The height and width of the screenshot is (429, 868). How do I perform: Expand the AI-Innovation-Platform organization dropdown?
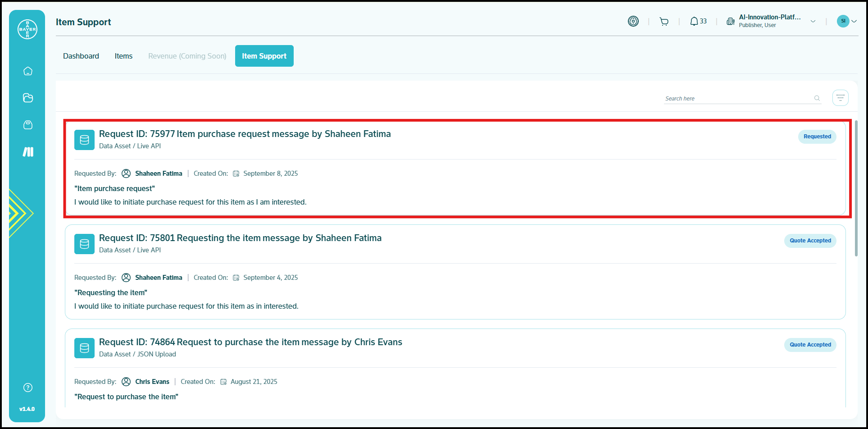tap(813, 21)
